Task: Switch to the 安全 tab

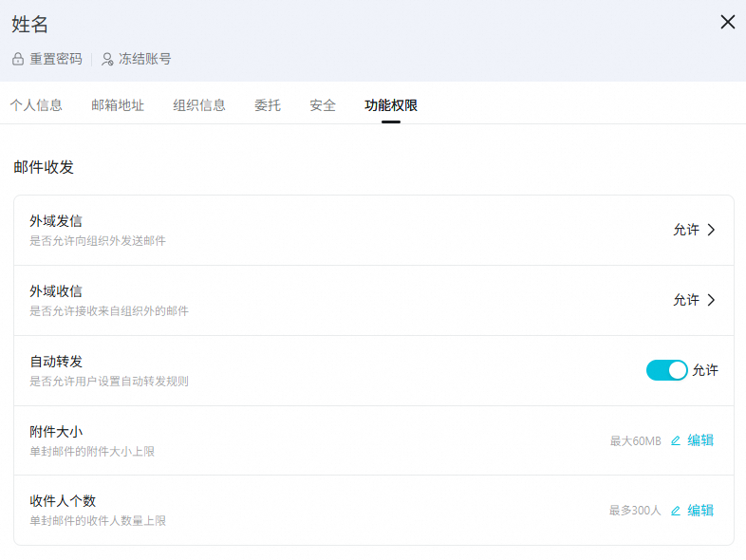Action: point(323,105)
